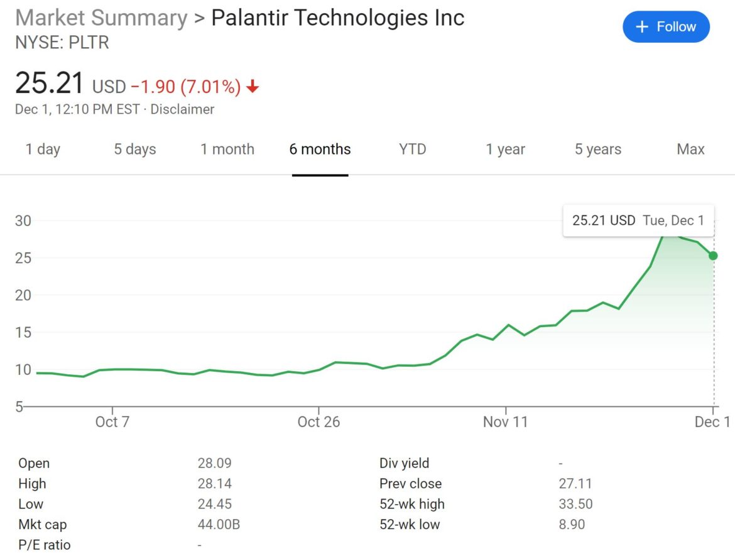Select the Max time range
Image resolution: width=735 pixels, height=560 pixels.
(690, 149)
